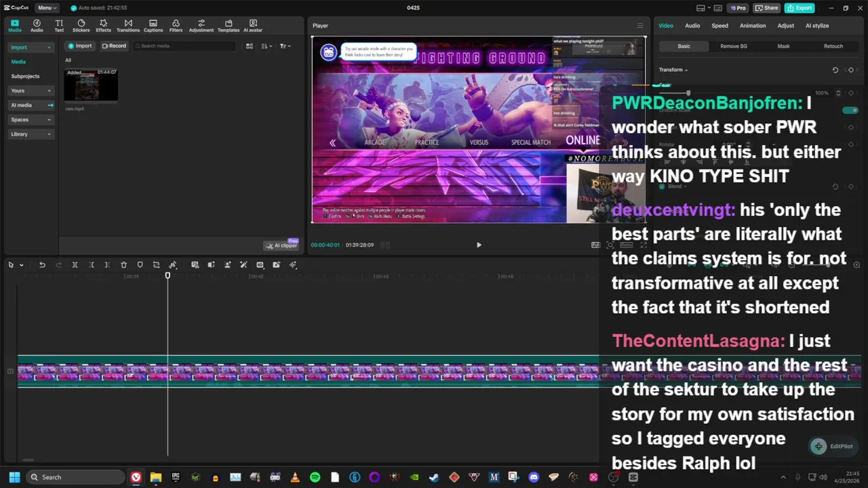Click the Record button

coord(114,46)
